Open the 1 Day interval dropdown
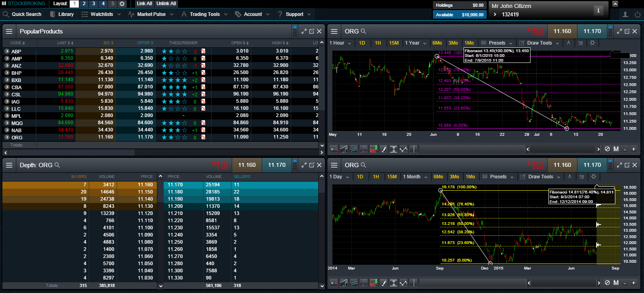The width and height of the screenshot is (644, 293). click(x=339, y=177)
